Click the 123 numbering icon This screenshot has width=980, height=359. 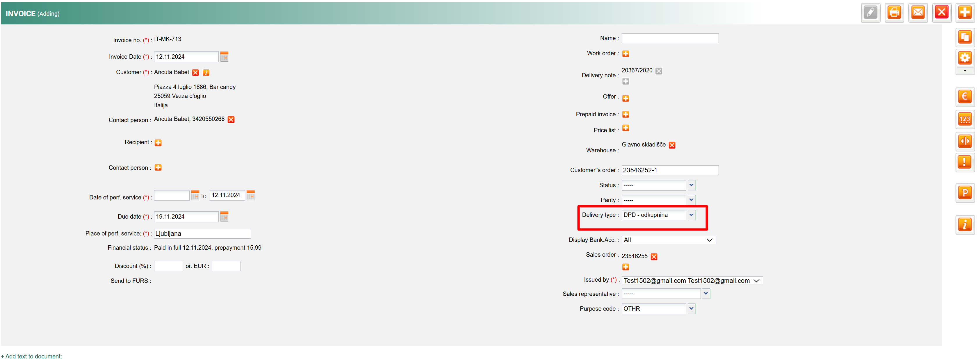click(964, 119)
